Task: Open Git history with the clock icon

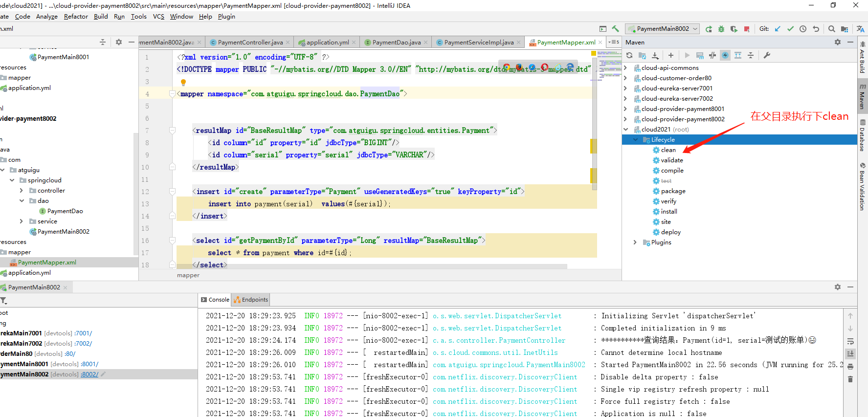Action: click(803, 29)
